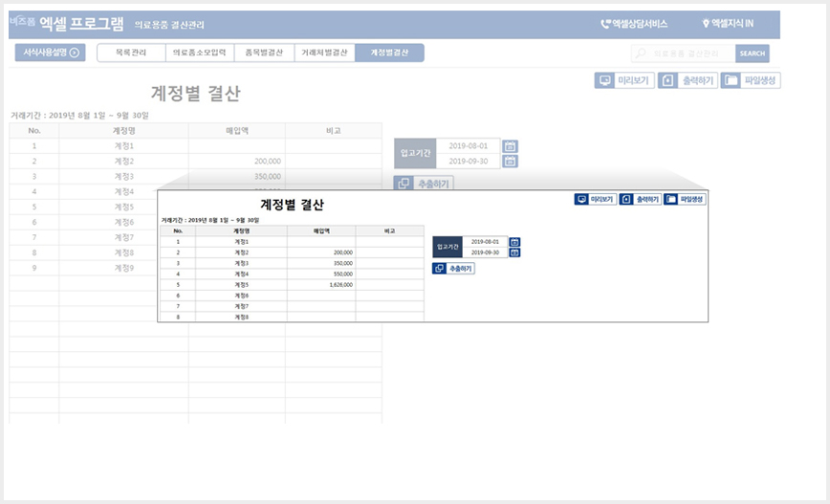Select the faded 200,000 amount in the background table

268,162
